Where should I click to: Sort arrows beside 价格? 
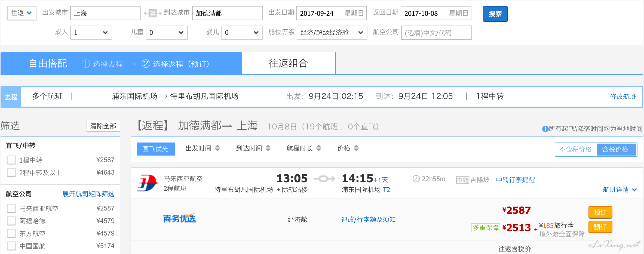click(x=356, y=148)
